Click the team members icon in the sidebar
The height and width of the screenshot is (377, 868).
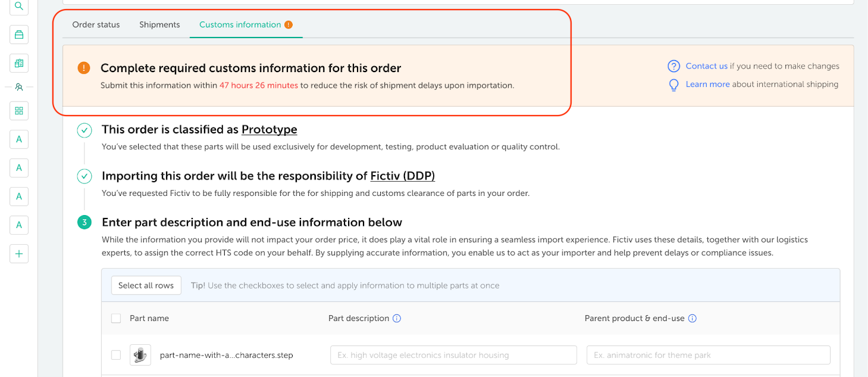[19, 87]
